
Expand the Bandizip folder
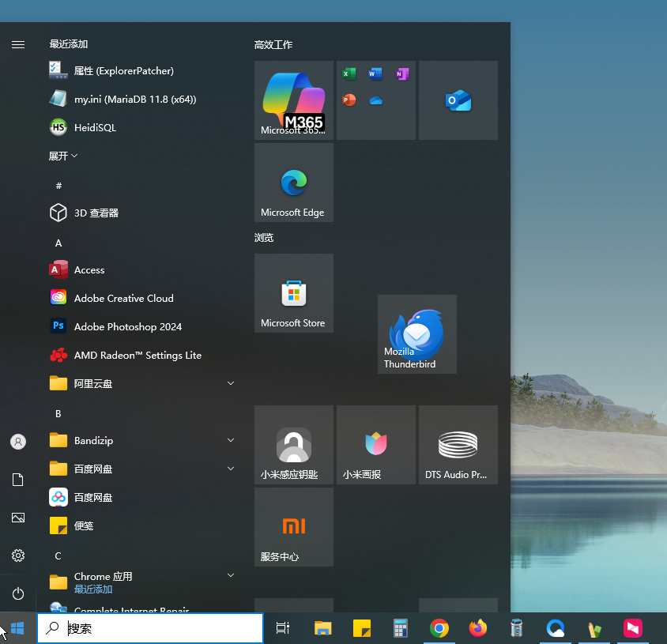[x=142, y=441]
